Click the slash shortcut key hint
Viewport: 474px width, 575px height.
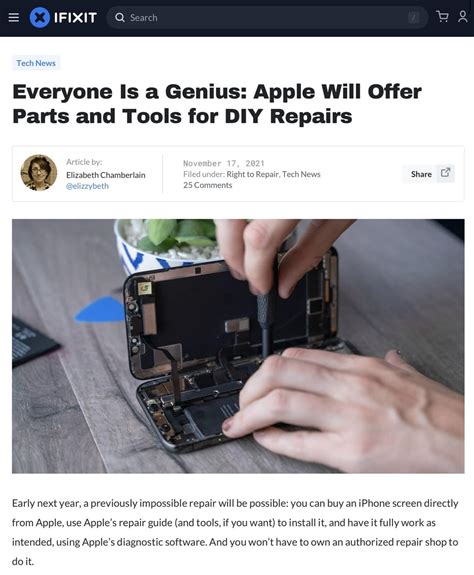[x=414, y=18]
